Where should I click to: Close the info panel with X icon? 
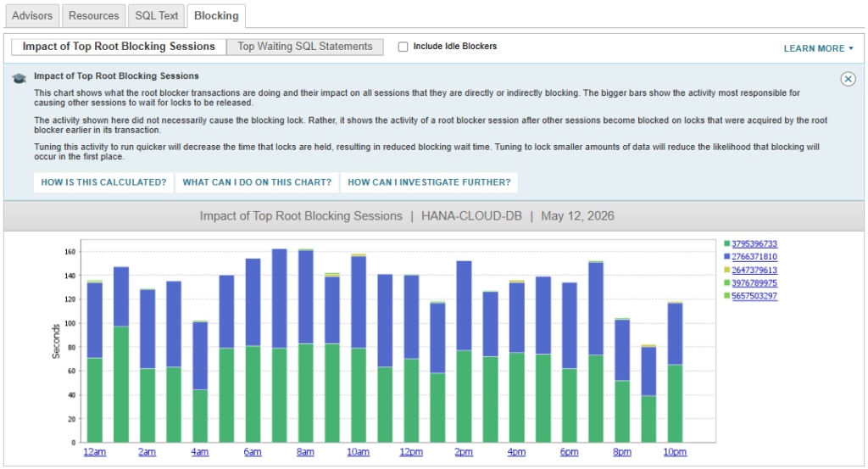coord(848,79)
